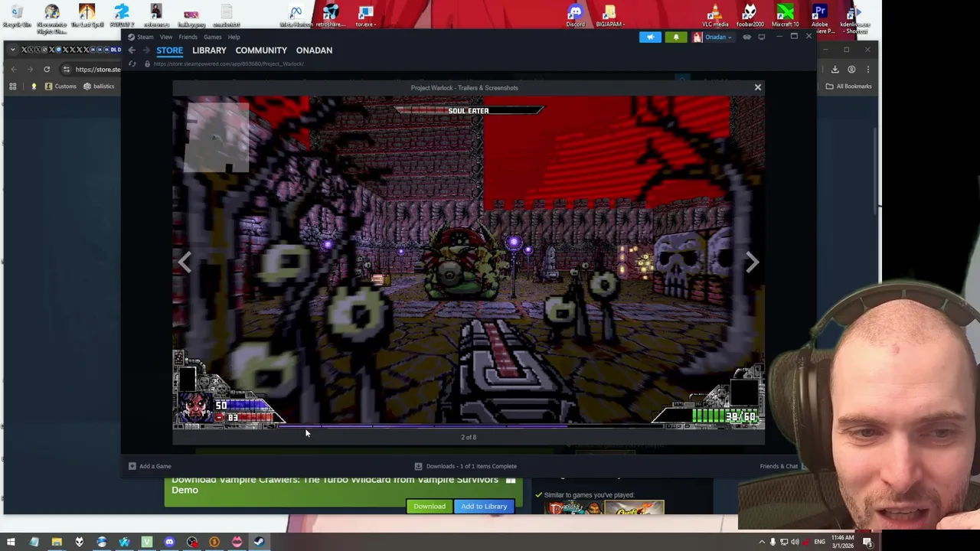980x551 pixels.
Task: Open the Help menu in Steam
Action: coord(234,37)
